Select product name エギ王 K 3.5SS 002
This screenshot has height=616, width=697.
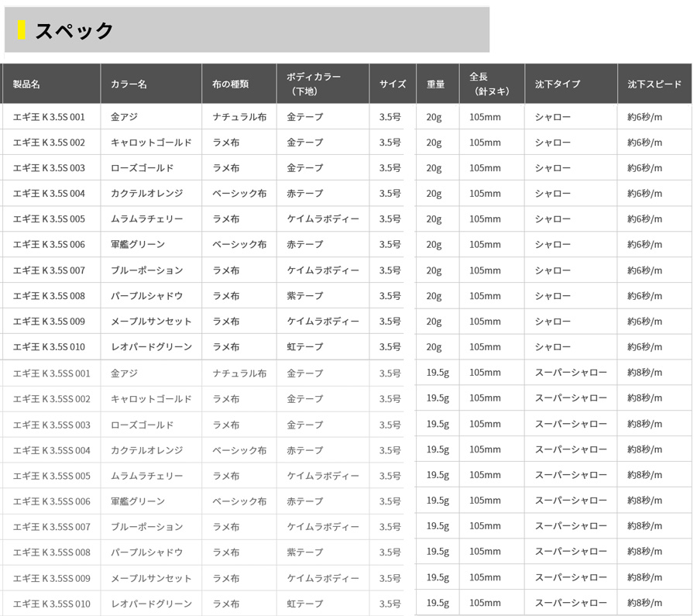[x=52, y=398]
